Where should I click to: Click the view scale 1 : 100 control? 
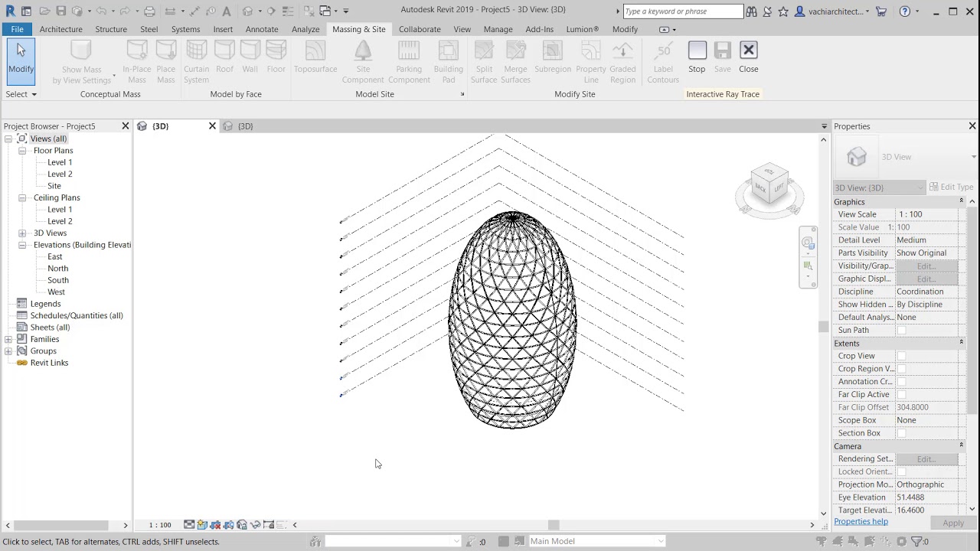[x=160, y=525]
